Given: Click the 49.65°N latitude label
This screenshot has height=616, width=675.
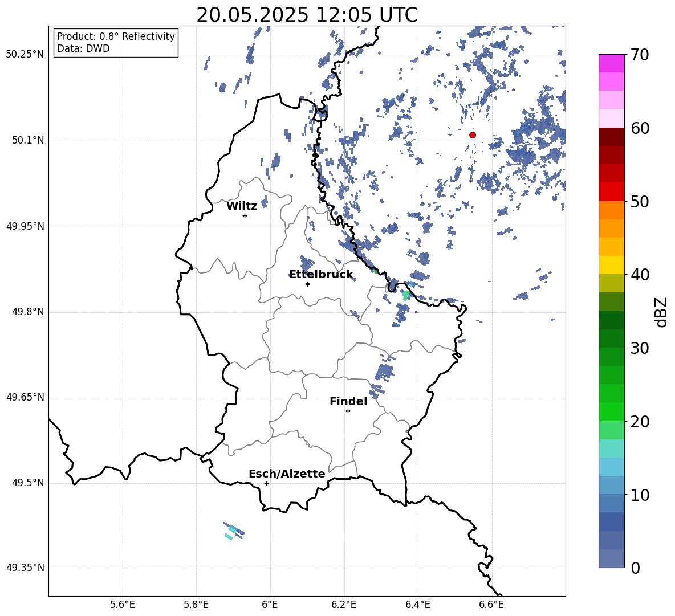Looking at the screenshot, I should tap(25, 397).
